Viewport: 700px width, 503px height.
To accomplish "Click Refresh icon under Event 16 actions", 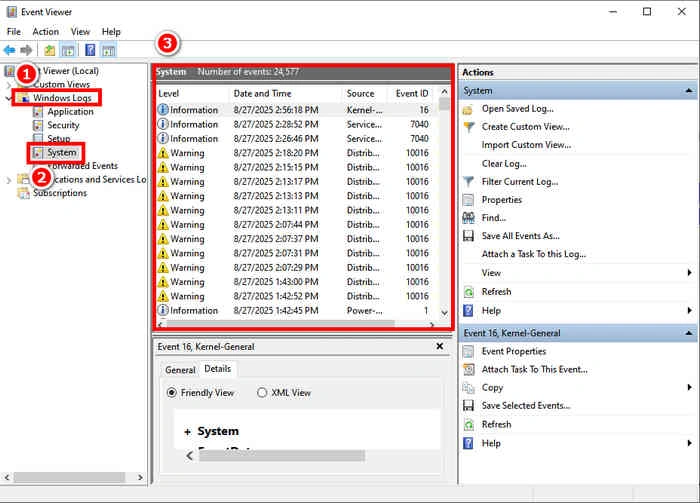I will click(x=468, y=425).
